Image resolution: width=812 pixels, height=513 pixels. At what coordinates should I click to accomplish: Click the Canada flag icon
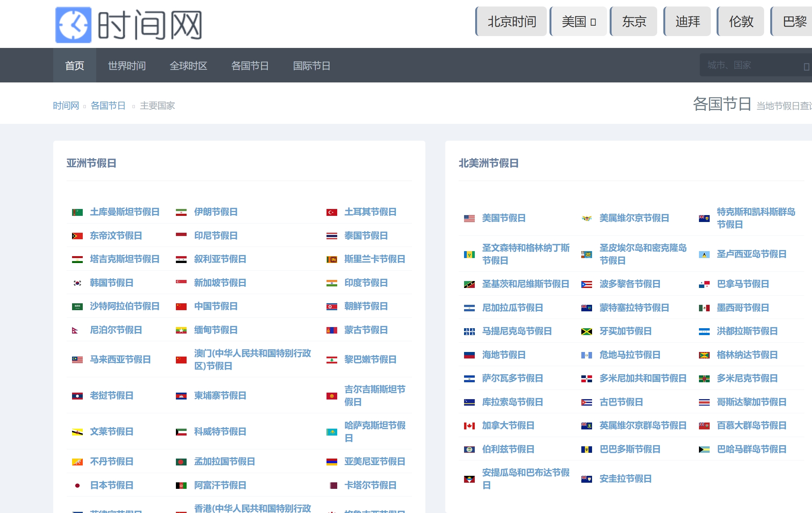pyautogui.click(x=469, y=426)
